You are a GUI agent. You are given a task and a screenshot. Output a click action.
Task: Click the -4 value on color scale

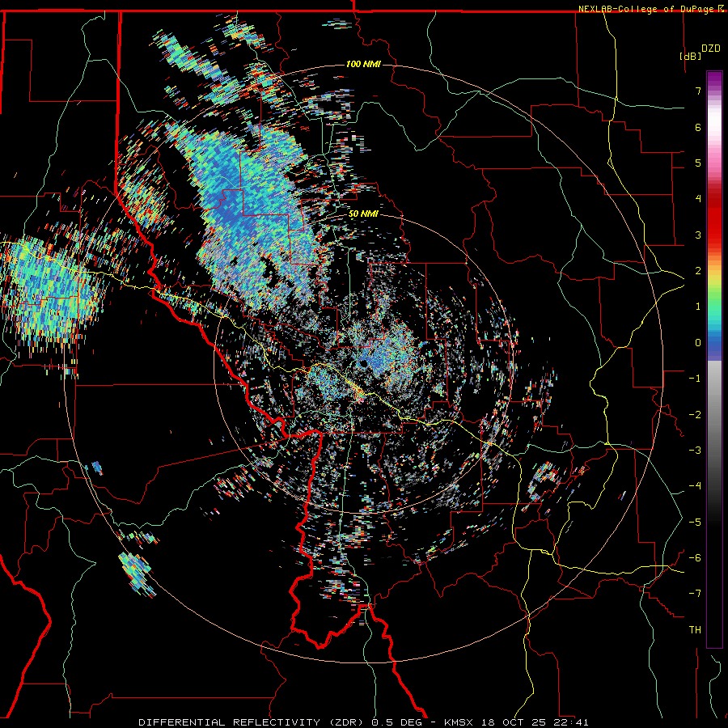(x=695, y=486)
